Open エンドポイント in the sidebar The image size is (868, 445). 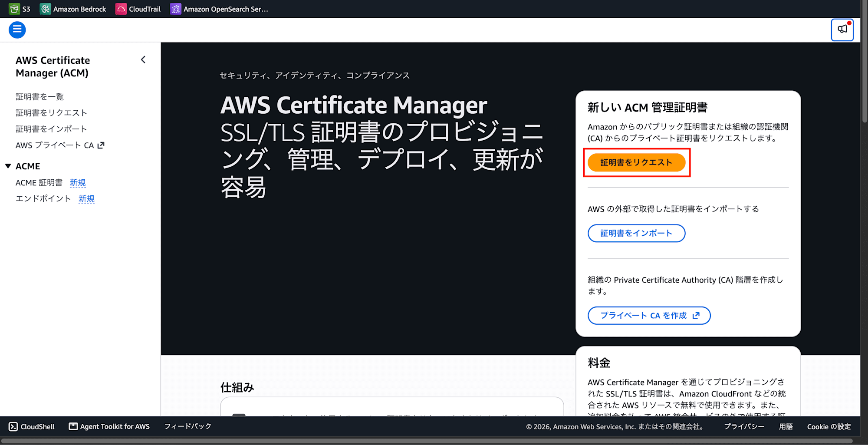pos(43,198)
